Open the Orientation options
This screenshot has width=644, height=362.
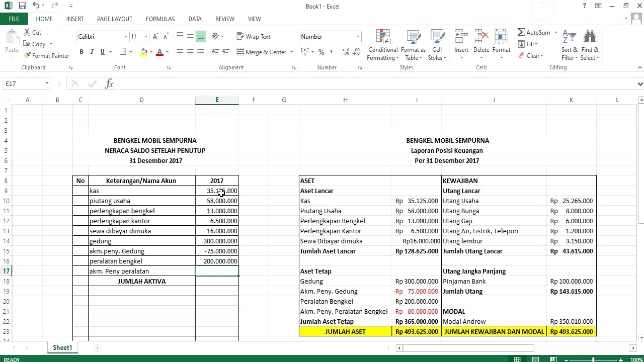pyautogui.click(x=217, y=36)
